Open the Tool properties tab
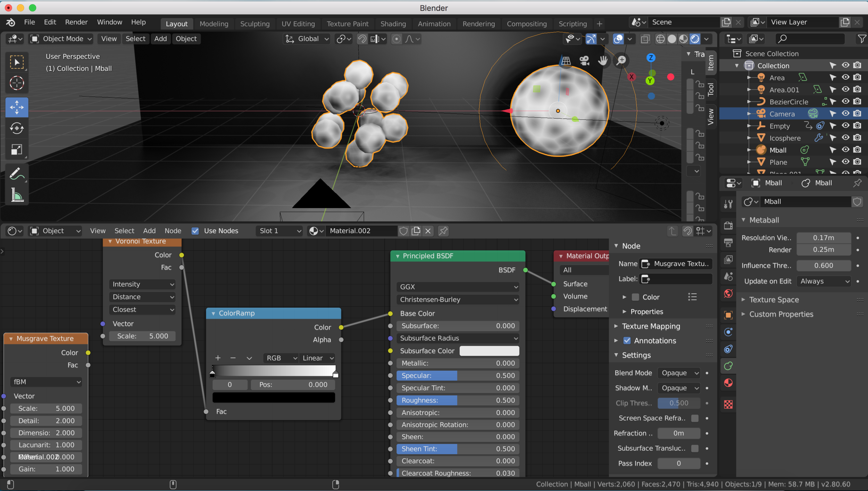This screenshot has height=491, width=868. point(728,204)
